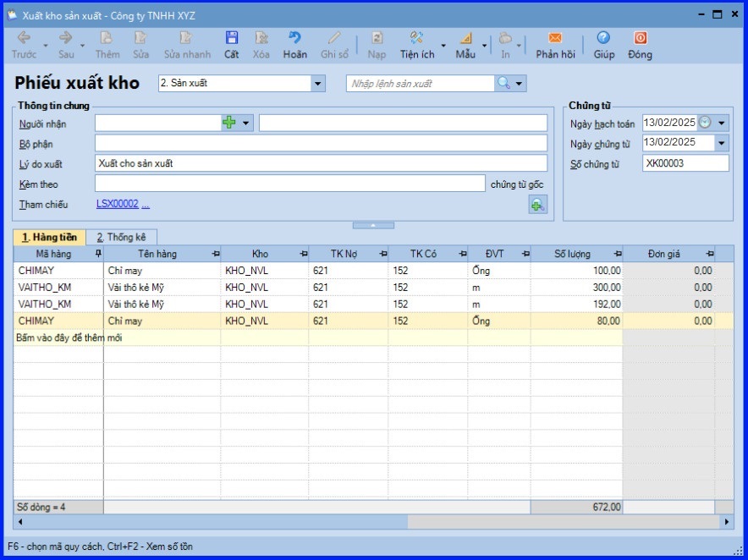Open the Giúp help icon

pyautogui.click(x=603, y=39)
